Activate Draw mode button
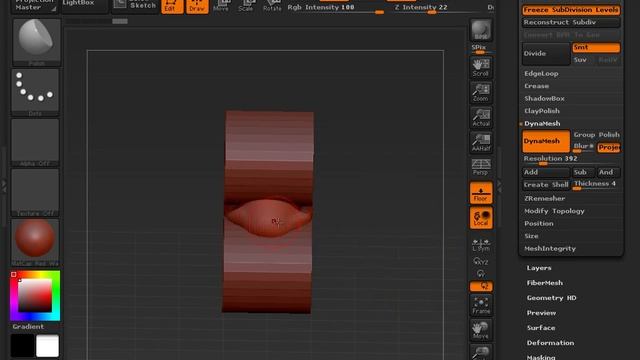This screenshot has height=360, width=640. tap(197, 7)
